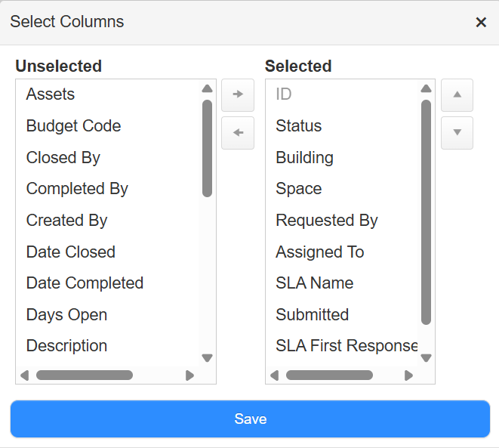Choose Building in the Selected list
The height and width of the screenshot is (448, 499).
pyautogui.click(x=304, y=158)
